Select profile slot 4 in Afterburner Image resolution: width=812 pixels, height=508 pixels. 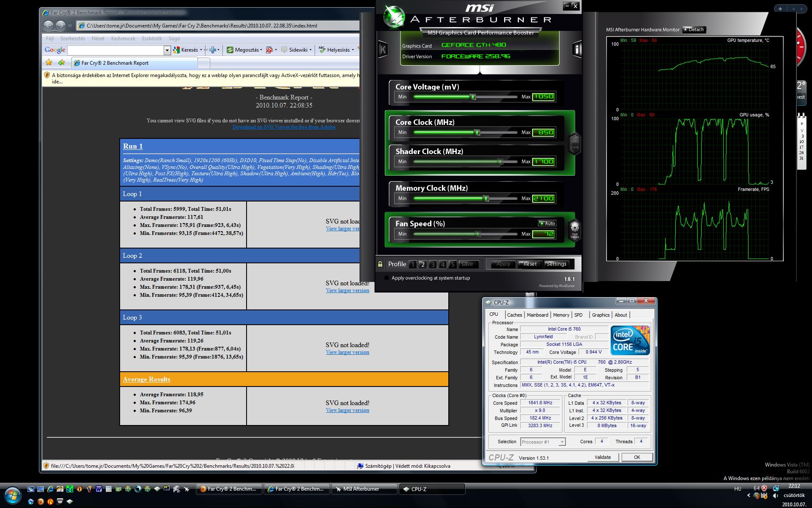tap(442, 264)
